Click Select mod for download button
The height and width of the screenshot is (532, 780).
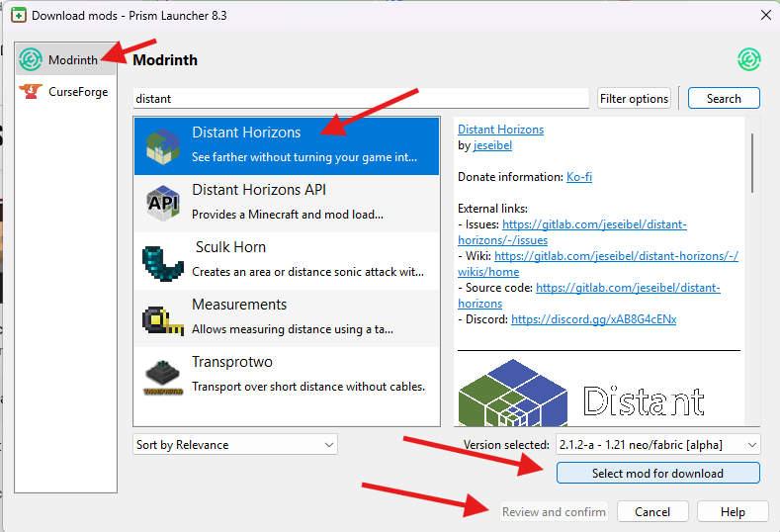coord(657,473)
